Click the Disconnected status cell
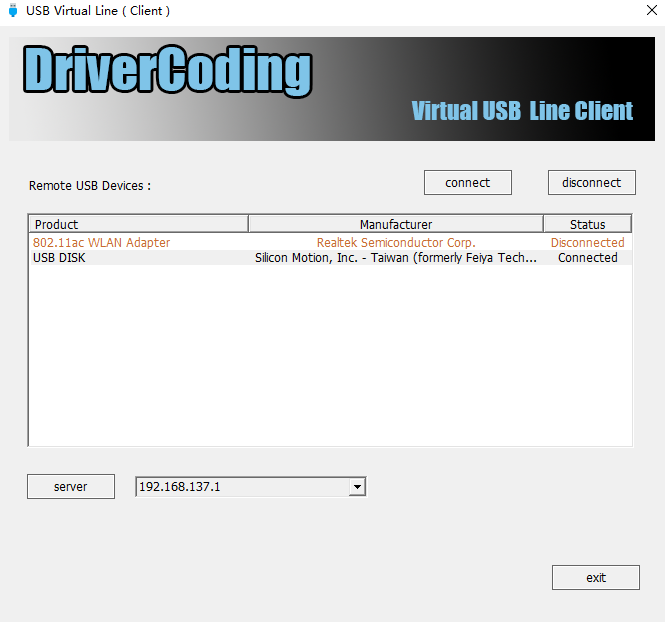This screenshot has width=665, height=622. (587, 243)
